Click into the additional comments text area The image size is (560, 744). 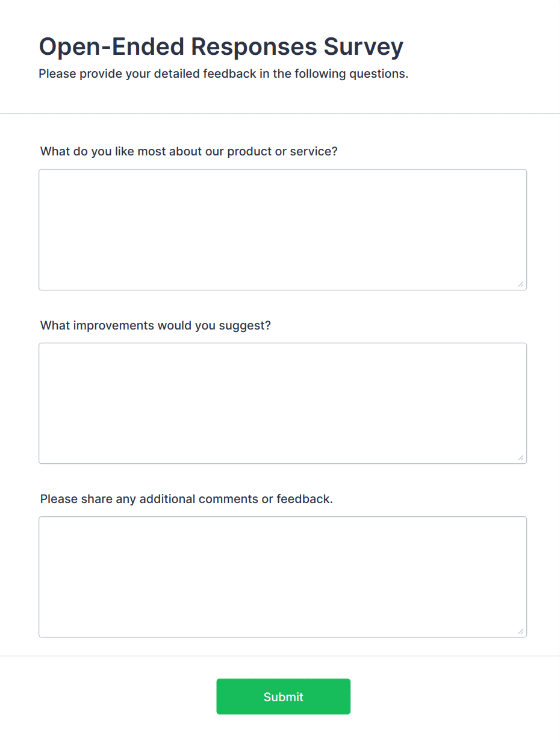[x=282, y=577]
